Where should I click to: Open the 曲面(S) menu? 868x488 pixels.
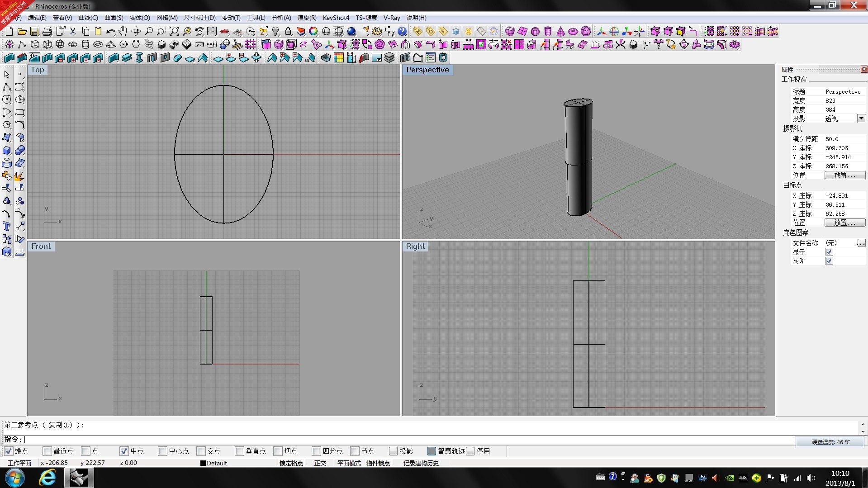114,18
